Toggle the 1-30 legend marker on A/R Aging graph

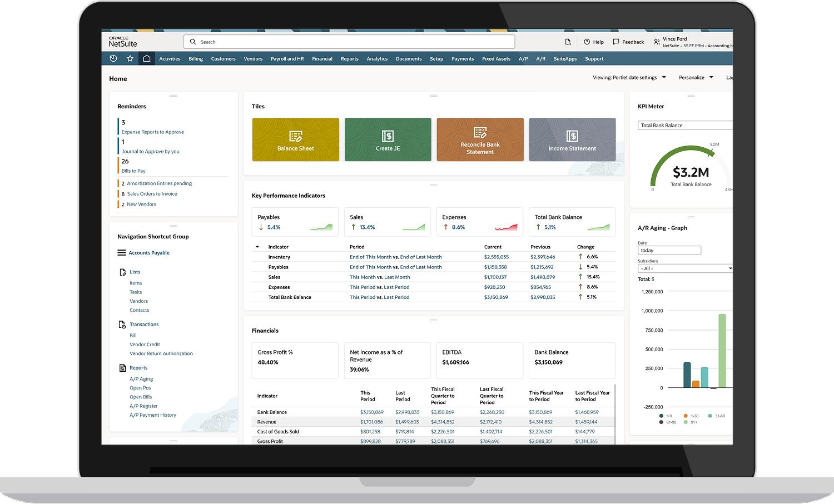[686, 416]
